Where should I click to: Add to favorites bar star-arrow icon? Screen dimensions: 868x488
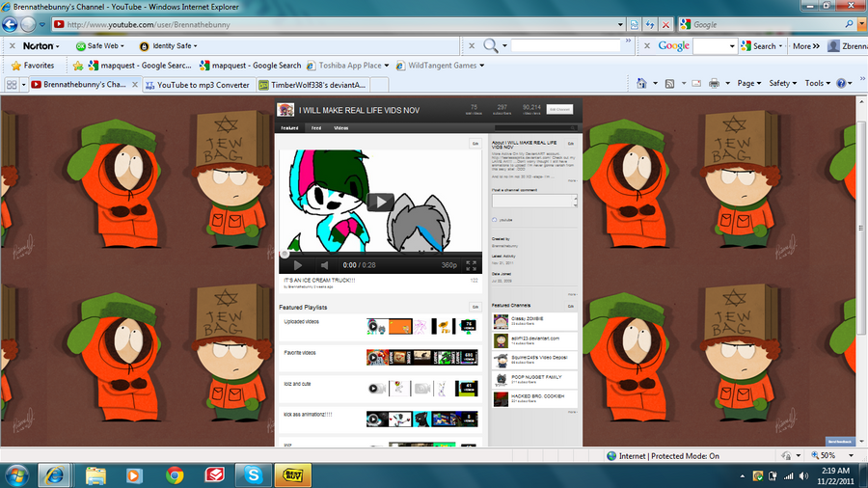click(x=78, y=66)
